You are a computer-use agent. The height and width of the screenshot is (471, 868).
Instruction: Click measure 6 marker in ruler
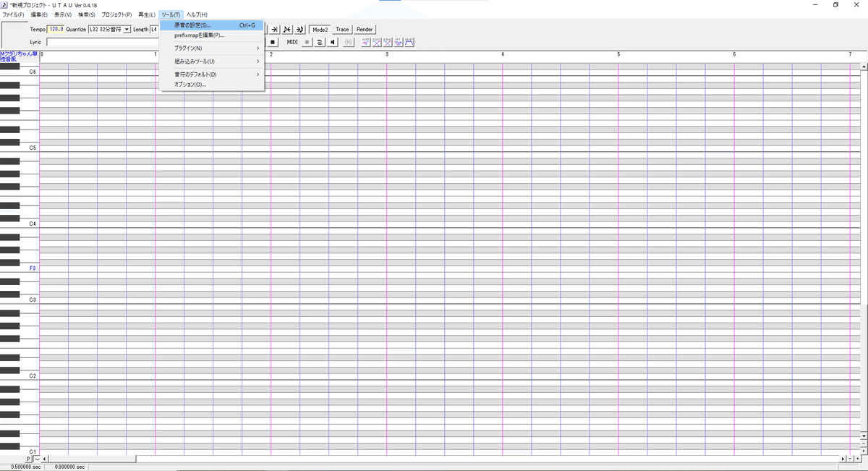click(x=735, y=54)
